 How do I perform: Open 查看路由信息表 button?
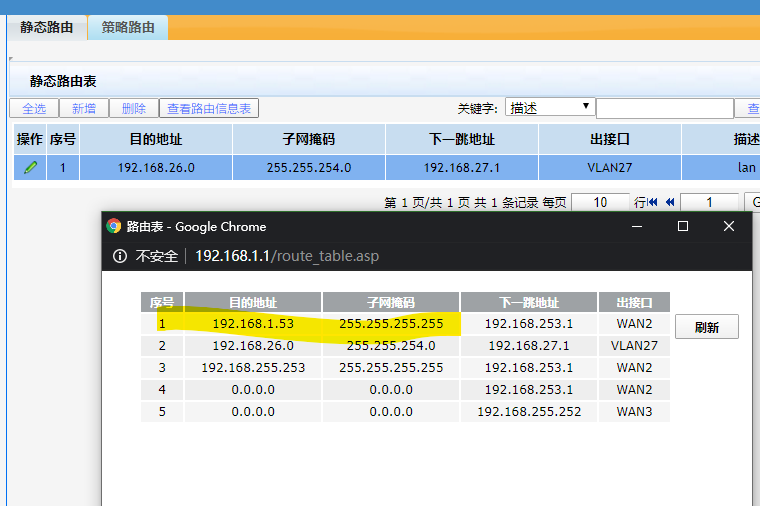(209, 108)
